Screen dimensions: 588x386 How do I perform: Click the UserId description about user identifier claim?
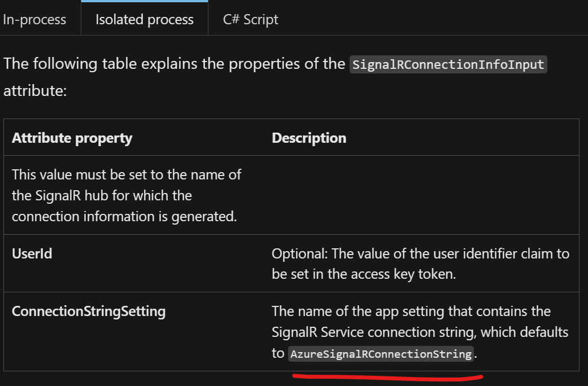pos(421,264)
